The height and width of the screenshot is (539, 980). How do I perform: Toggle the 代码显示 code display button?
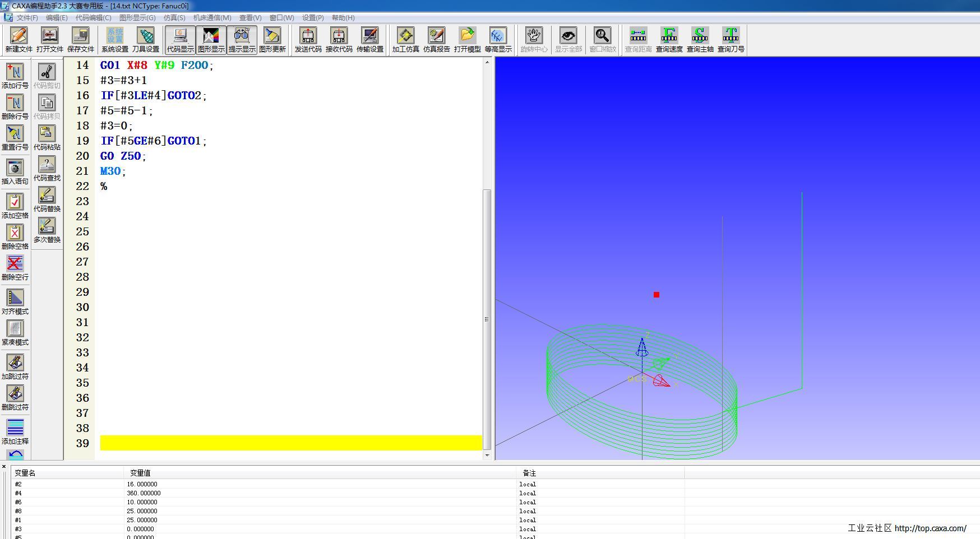coord(180,40)
